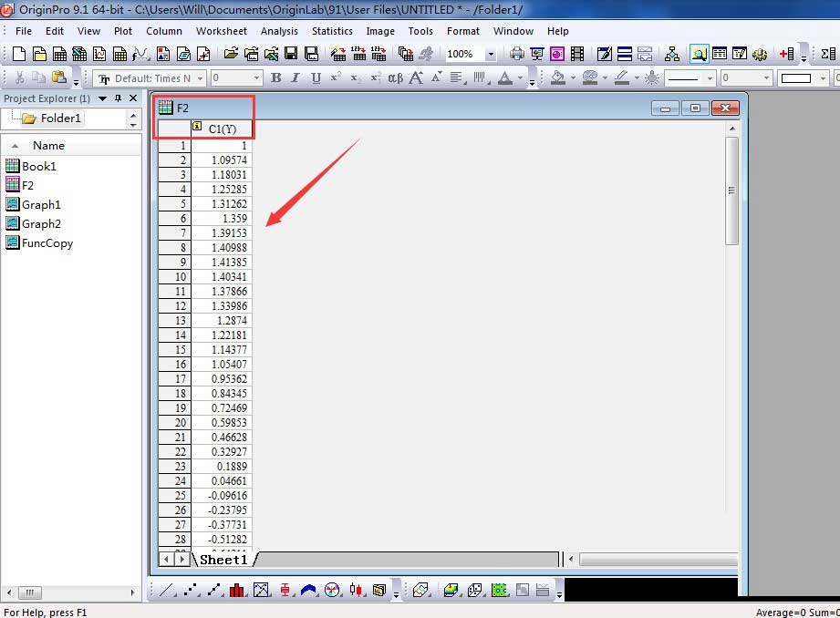Screen dimensions: 840x618
Task: Open the 100% zoom level dropdown
Action: point(491,54)
